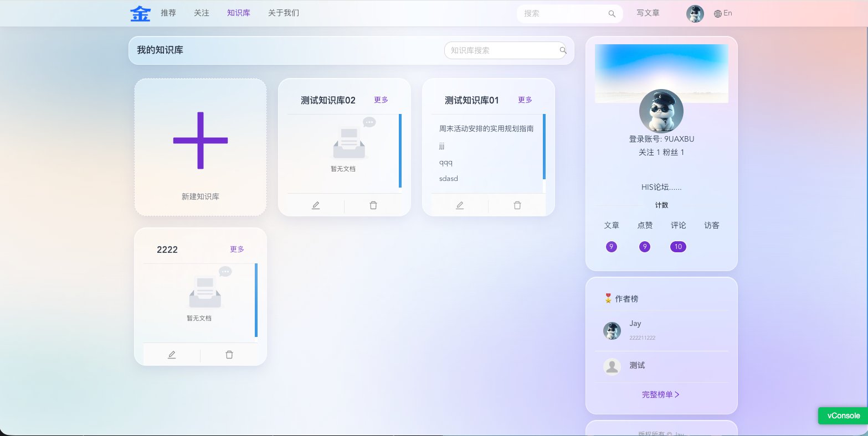The height and width of the screenshot is (436, 868).
Task: Click the blue 金 site logo
Action: pyautogui.click(x=140, y=13)
